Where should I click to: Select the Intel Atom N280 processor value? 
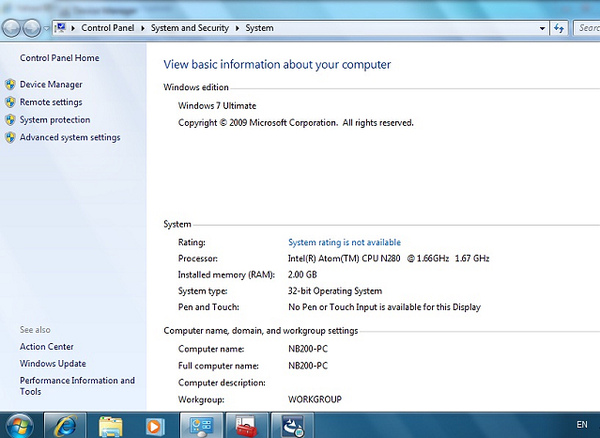pos(388,259)
